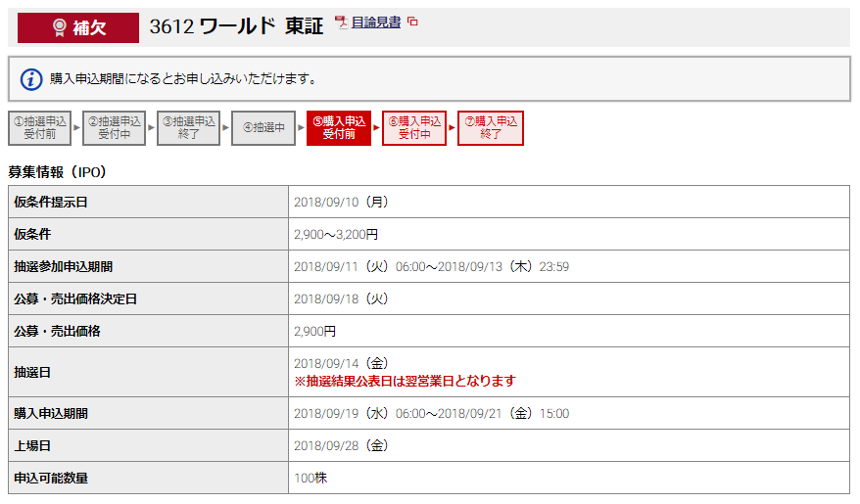Select step ④抽選中
This screenshot has height=504, width=860.
tap(263, 128)
